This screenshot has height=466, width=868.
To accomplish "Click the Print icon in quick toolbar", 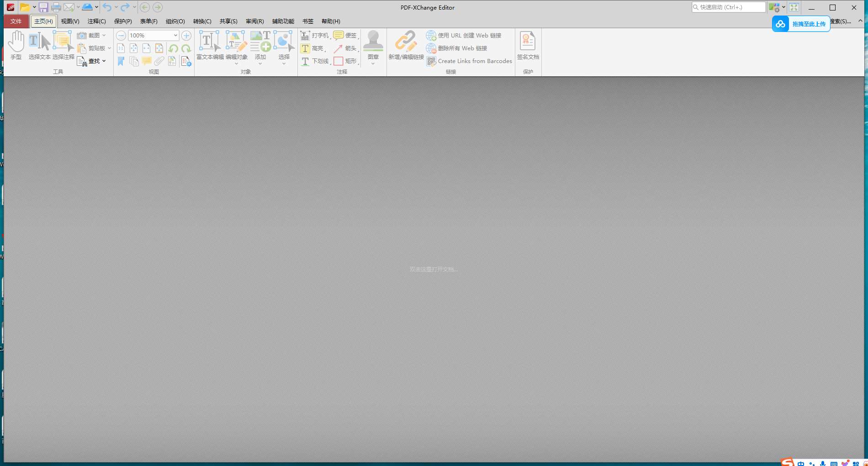I will (56, 7).
